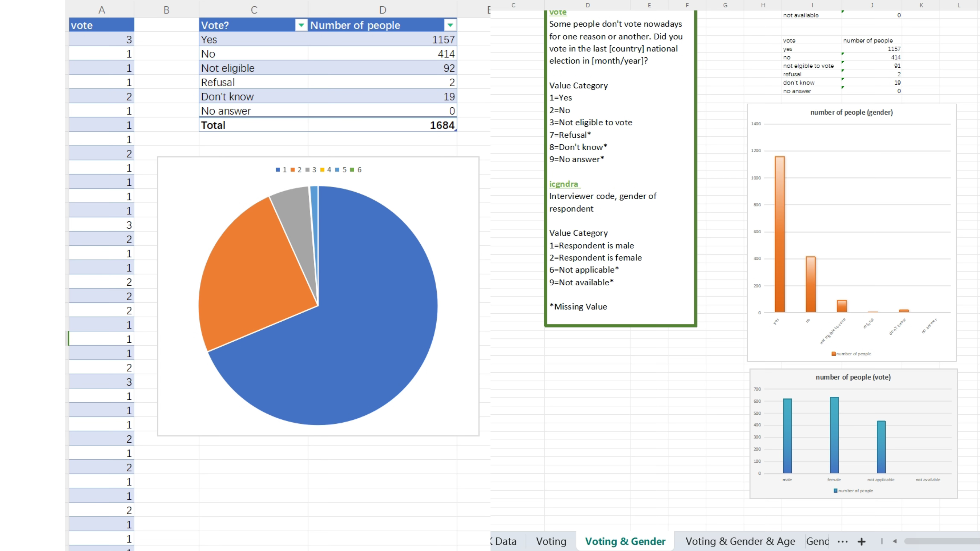Select the tall orange 'yes' bar
980x551 pixels.
click(x=780, y=234)
